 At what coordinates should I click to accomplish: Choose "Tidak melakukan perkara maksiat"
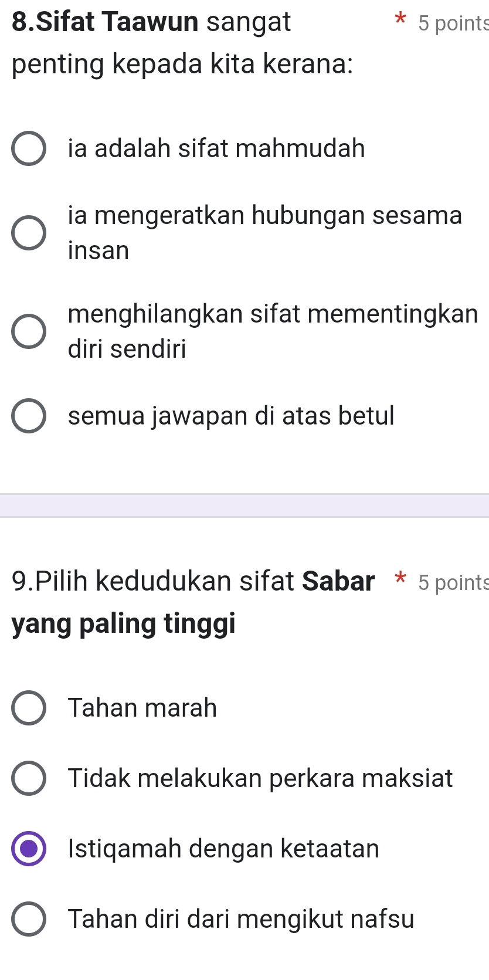(x=28, y=778)
